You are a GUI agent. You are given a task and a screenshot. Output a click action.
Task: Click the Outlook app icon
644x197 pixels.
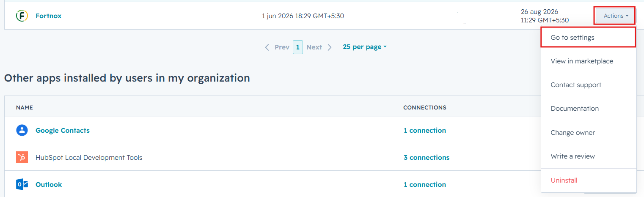(x=22, y=184)
